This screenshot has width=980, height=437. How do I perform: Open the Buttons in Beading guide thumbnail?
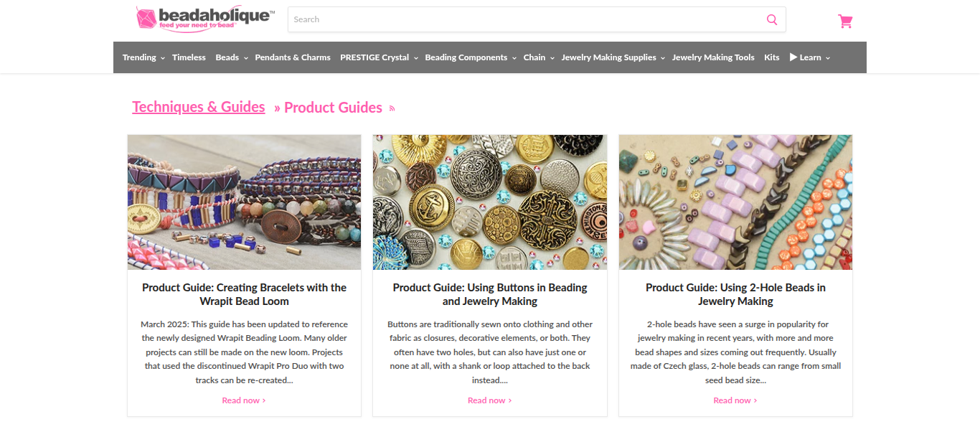[x=490, y=202]
